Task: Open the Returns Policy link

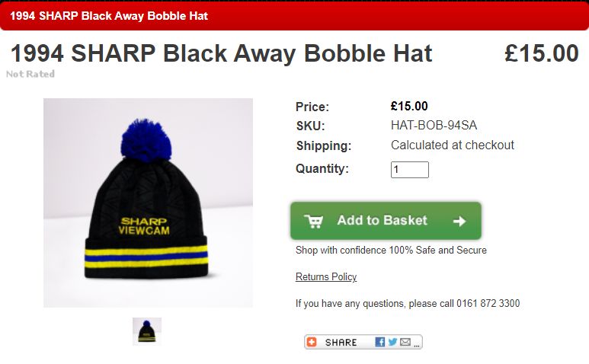Action: [x=326, y=276]
